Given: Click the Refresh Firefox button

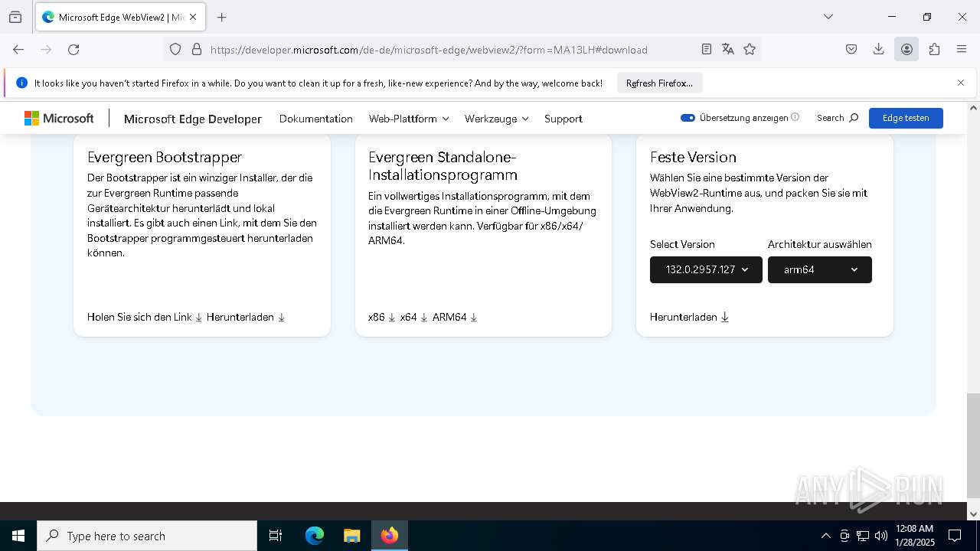Looking at the screenshot, I should tap(659, 83).
